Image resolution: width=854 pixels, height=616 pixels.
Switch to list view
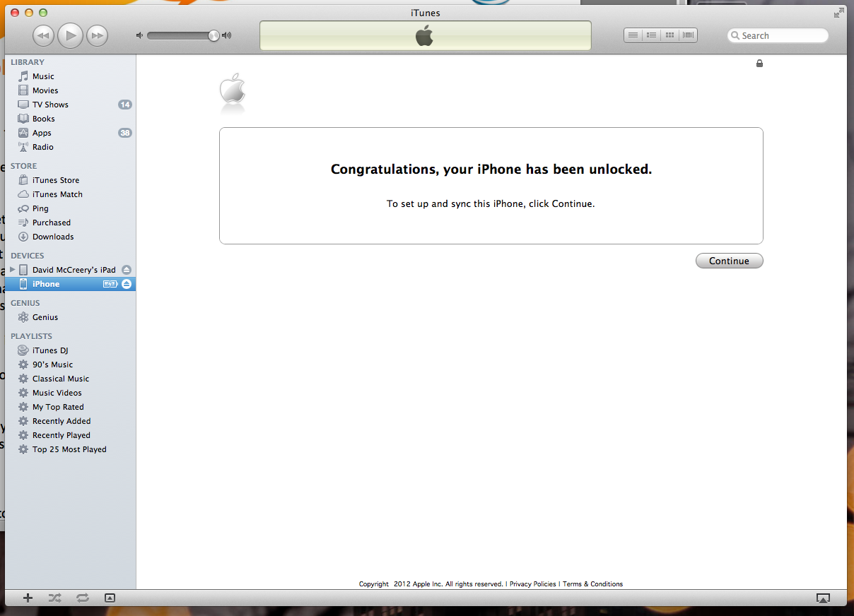pos(633,35)
